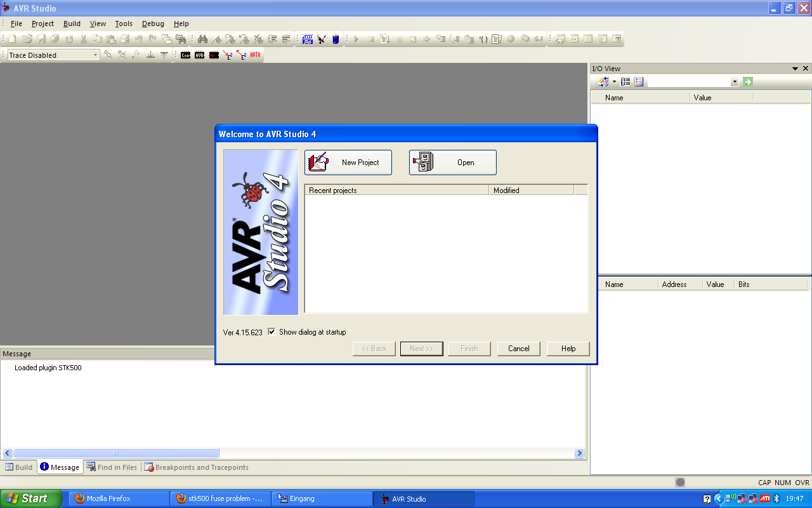Click the I/O View search input field

point(689,82)
